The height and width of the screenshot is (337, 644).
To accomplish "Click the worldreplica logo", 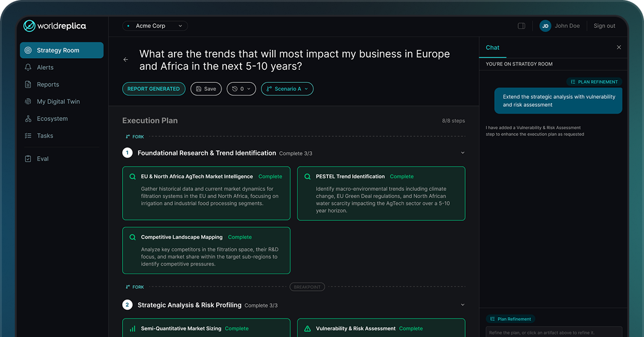I will [x=55, y=26].
